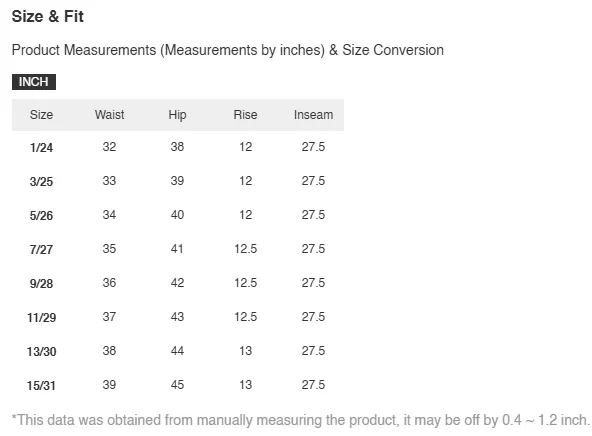This screenshot has height=436, width=592.
Task: Click the Inseam column header
Action: (x=313, y=115)
